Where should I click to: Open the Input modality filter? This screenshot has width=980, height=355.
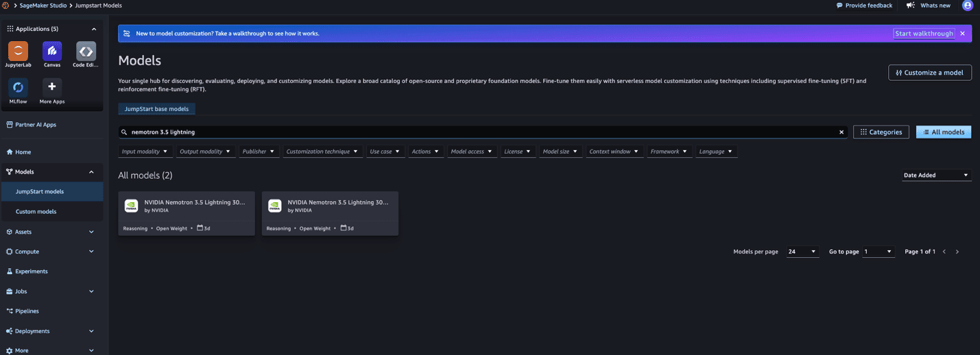145,151
